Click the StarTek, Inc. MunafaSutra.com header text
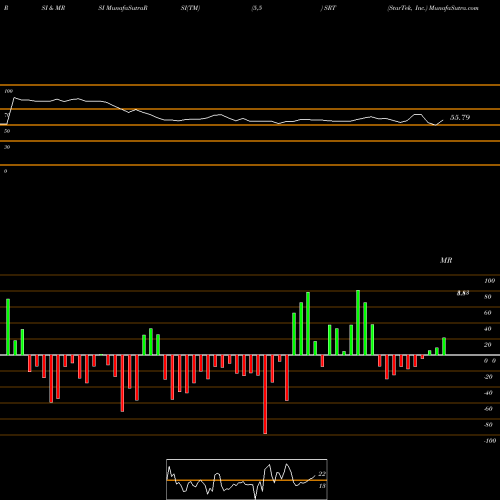 tap(433, 8)
